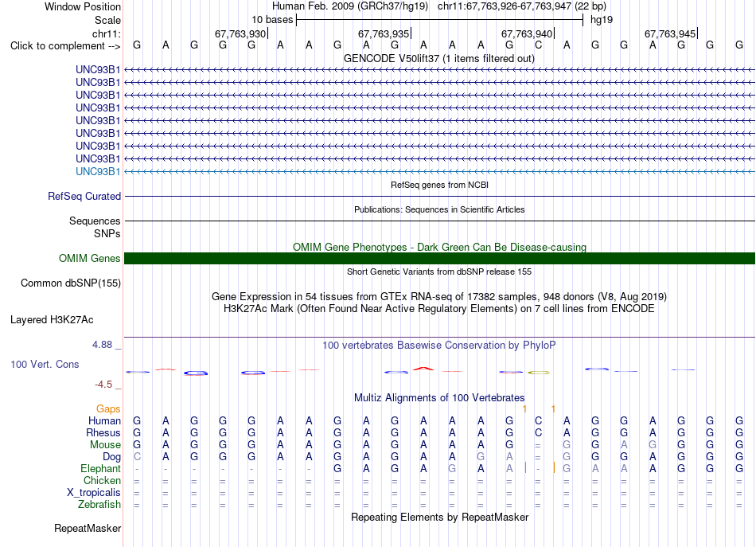The image size is (756, 547).
Task: Open the H3K27Ac Mark ENCODE track title
Action: [x=439, y=308]
